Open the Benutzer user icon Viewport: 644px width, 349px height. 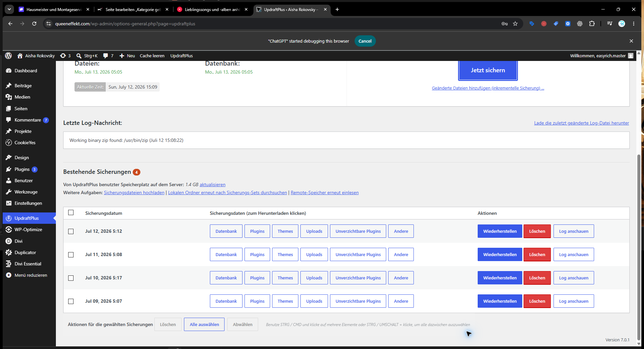coord(9,180)
